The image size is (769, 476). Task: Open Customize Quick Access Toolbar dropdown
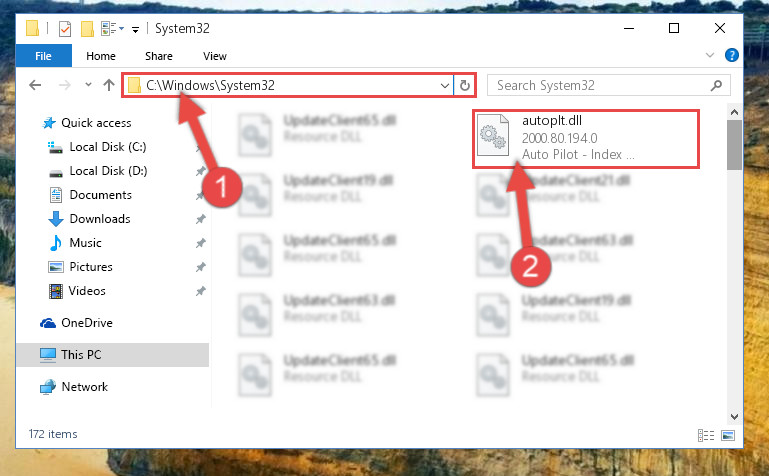[x=135, y=29]
